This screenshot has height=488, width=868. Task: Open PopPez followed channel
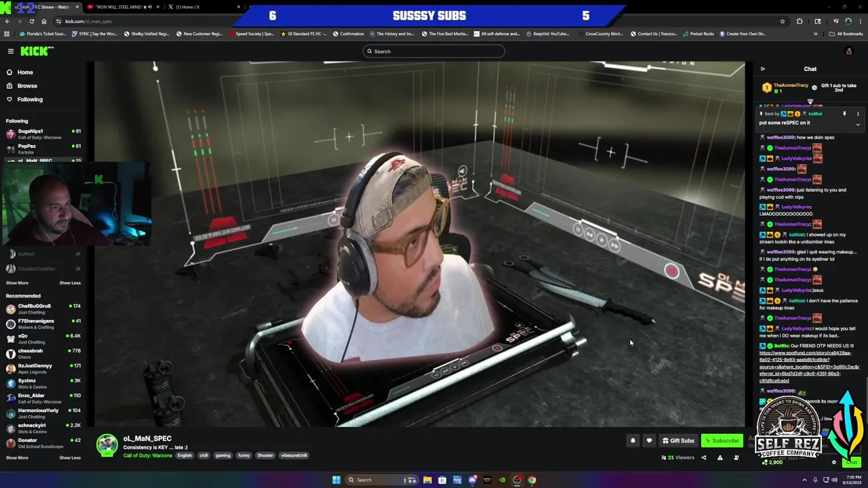click(x=42, y=148)
